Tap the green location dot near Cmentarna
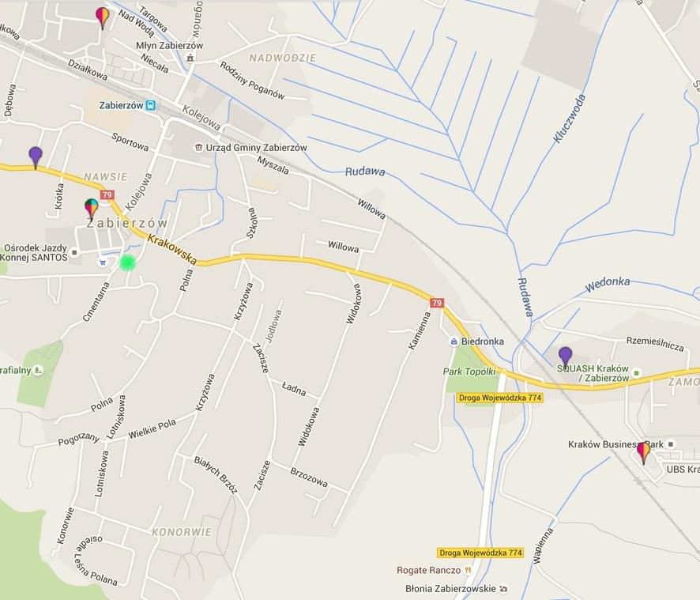The height and width of the screenshot is (600, 700). click(x=128, y=262)
